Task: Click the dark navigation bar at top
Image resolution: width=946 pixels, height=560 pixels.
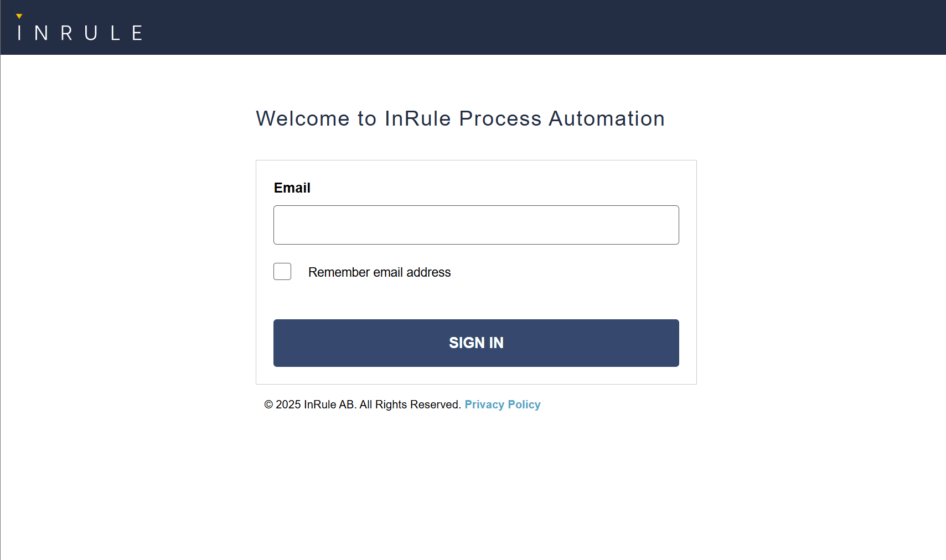Action: [x=473, y=27]
